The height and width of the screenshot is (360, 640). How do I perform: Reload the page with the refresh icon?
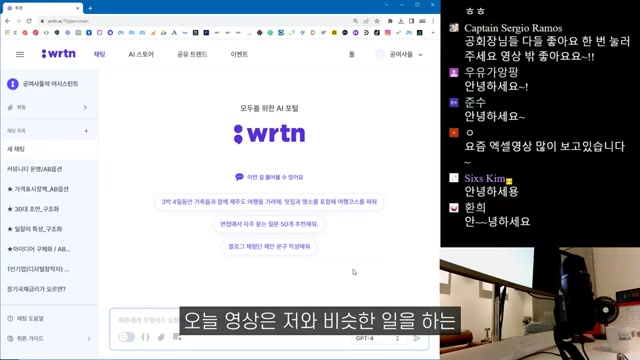(x=29, y=21)
